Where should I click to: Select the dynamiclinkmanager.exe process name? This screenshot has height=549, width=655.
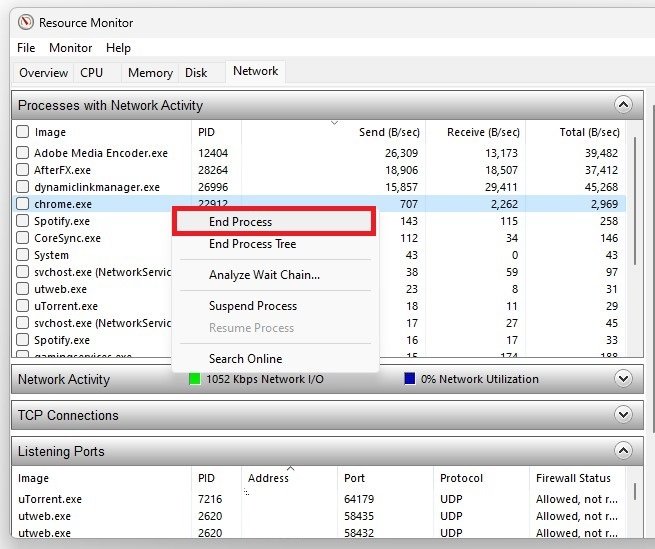pos(97,187)
